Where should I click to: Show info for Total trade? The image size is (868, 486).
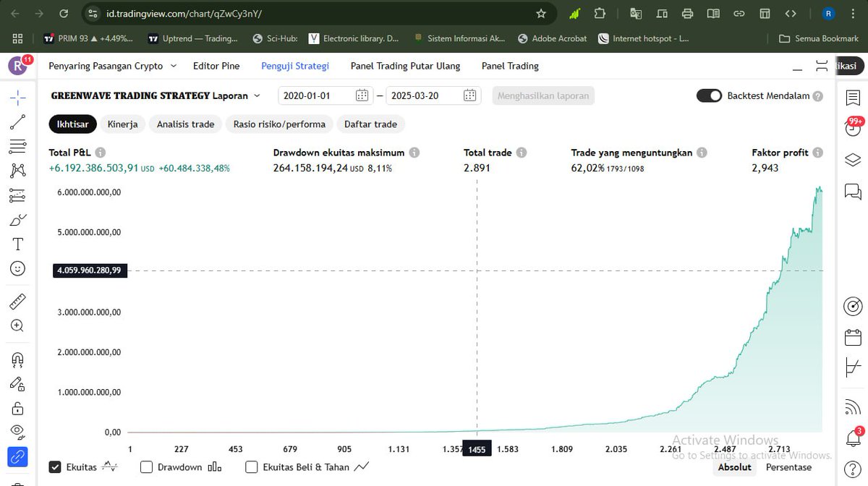522,153
